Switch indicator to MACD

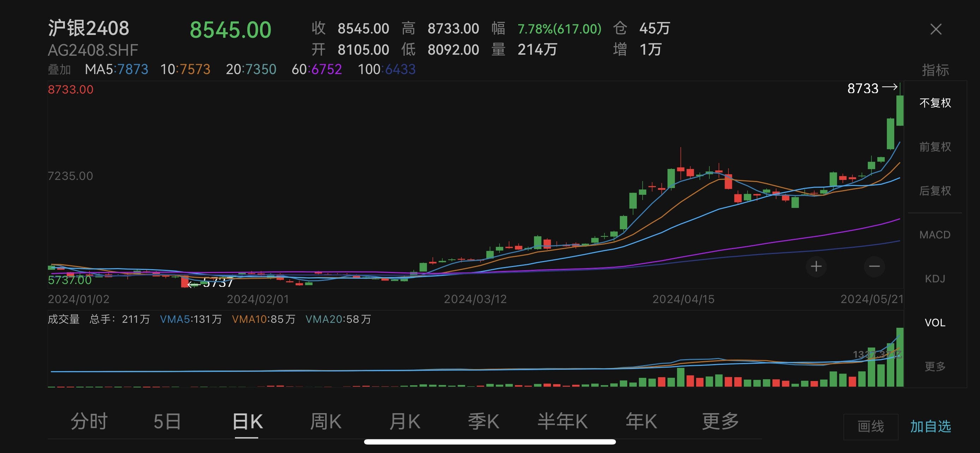[x=935, y=235]
